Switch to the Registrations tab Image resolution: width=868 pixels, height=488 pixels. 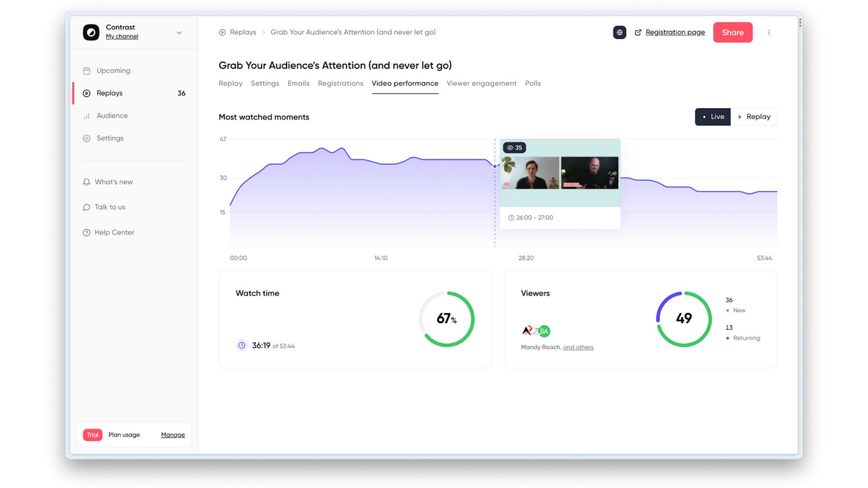click(x=341, y=84)
